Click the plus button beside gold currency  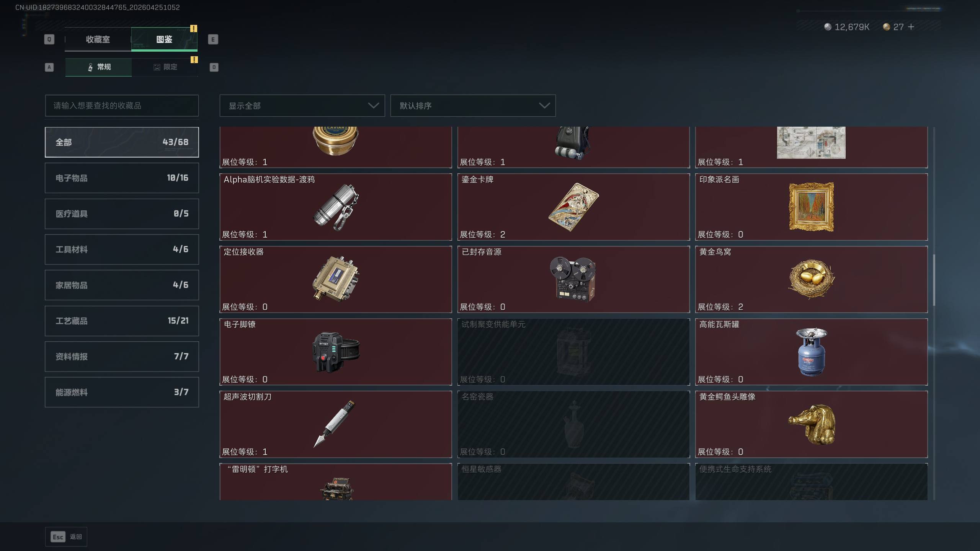(911, 27)
